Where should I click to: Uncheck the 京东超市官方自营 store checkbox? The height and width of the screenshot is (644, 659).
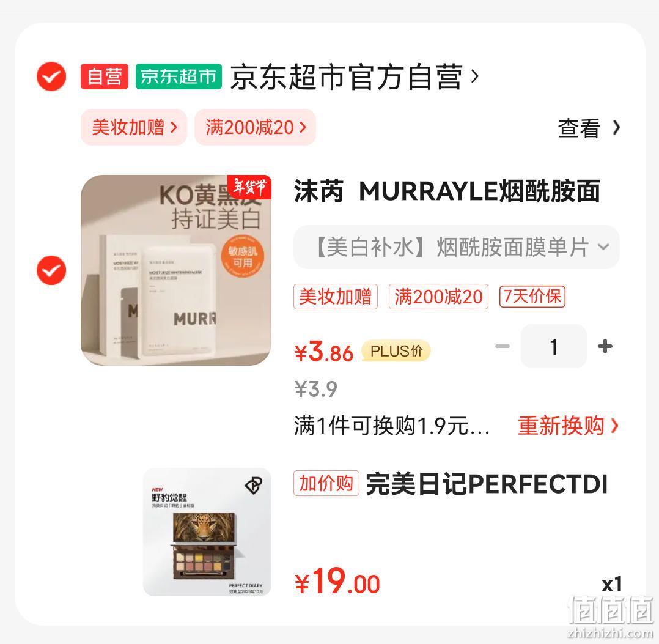pyautogui.click(x=51, y=76)
